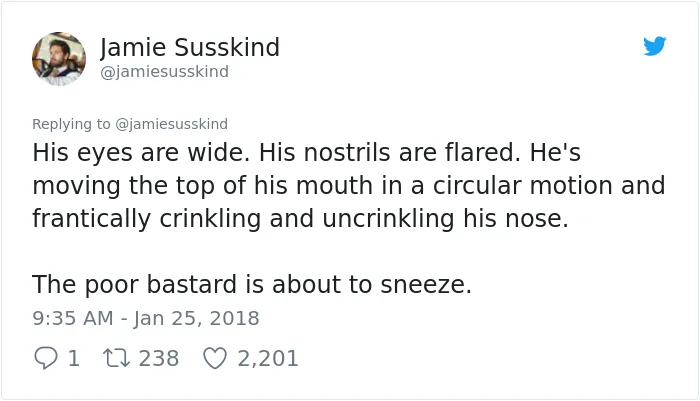Click the 9:35 AM - Jan 25, 2018 timestamp

(146, 318)
